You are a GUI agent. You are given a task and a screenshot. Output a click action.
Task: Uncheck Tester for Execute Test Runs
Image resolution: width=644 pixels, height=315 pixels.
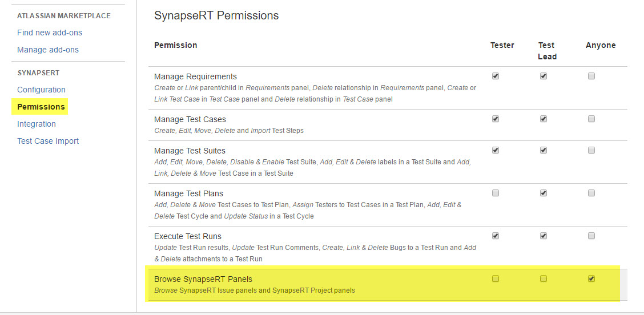(496, 236)
